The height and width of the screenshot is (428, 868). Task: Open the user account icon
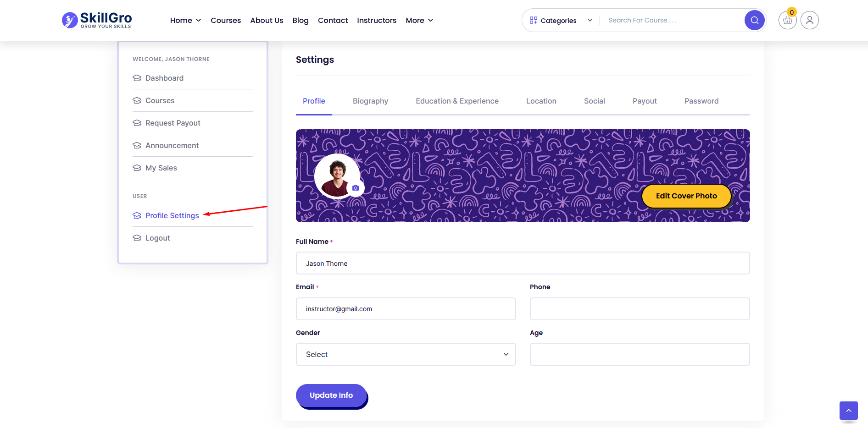(x=810, y=20)
